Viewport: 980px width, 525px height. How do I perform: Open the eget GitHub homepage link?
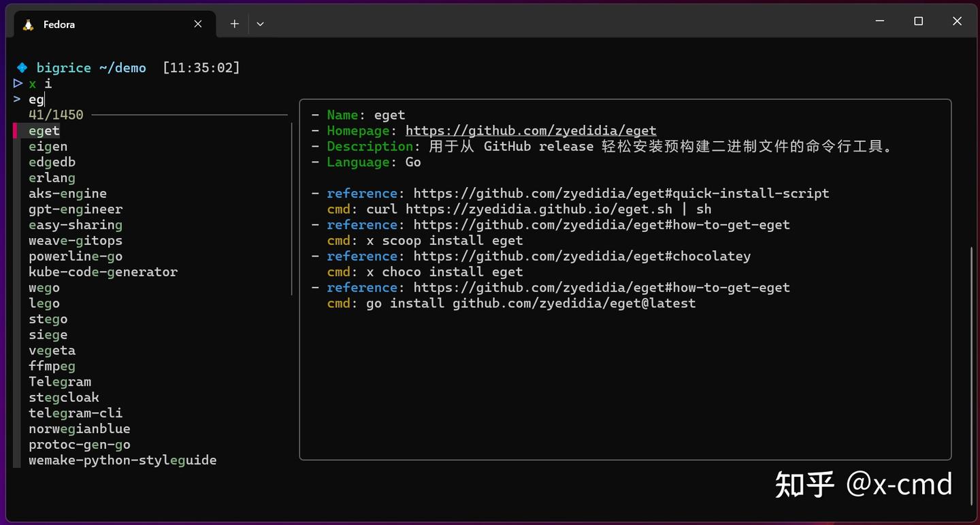pyautogui.click(x=531, y=131)
